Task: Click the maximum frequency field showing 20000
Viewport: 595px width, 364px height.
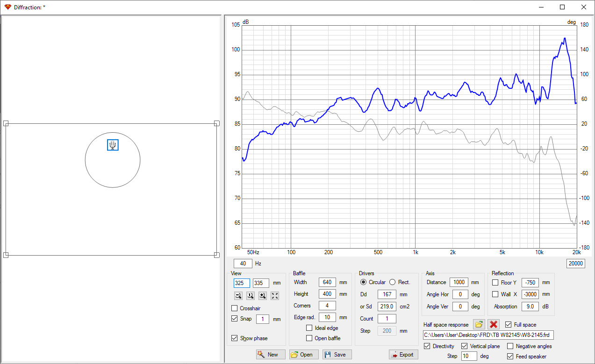Action: click(x=576, y=264)
